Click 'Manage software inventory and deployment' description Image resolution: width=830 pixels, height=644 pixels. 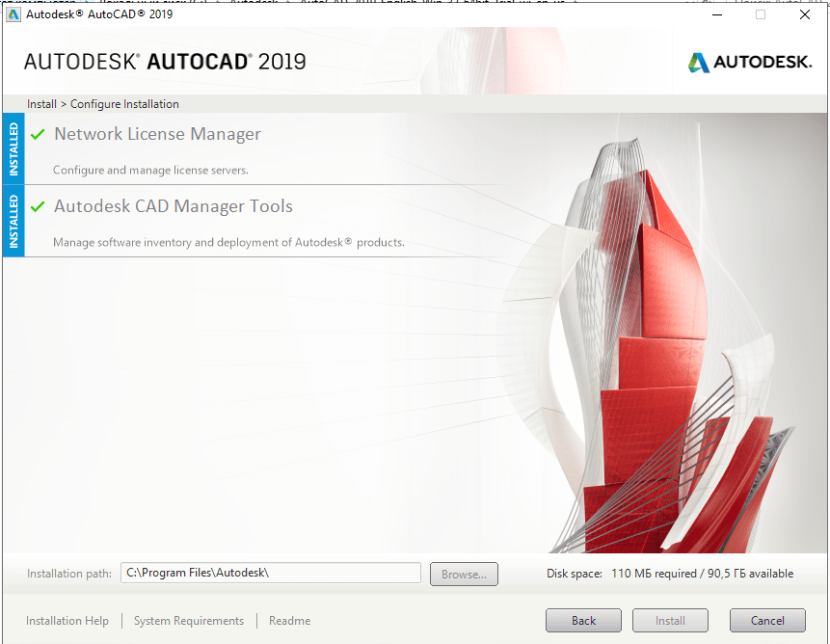coord(228,242)
